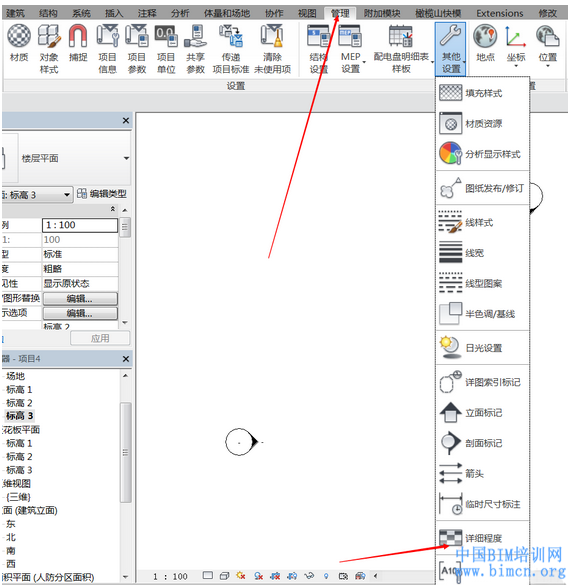Image resolution: width=571 pixels, height=585 pixels.
Task: Switch to the 管理 ribbon tab
Action: point(340,13)
